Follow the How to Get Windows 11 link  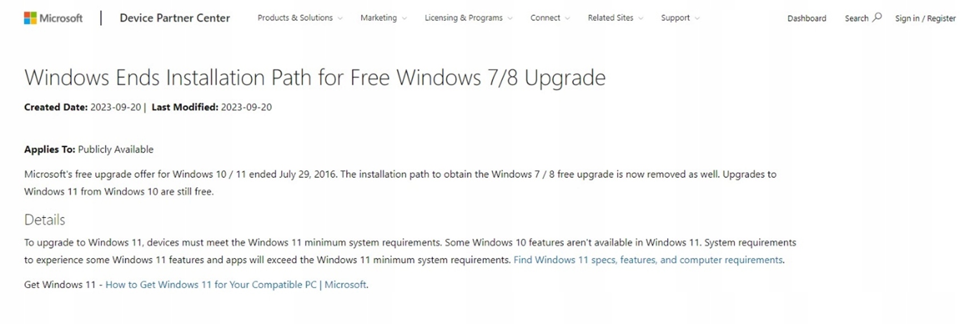click(235, 284)
